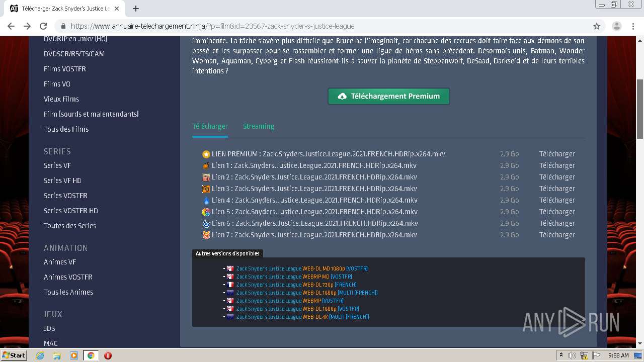Open WEB-DL MD 1080p [VOSTFR] version
This screenshot has width=644, height=362.
302,268
